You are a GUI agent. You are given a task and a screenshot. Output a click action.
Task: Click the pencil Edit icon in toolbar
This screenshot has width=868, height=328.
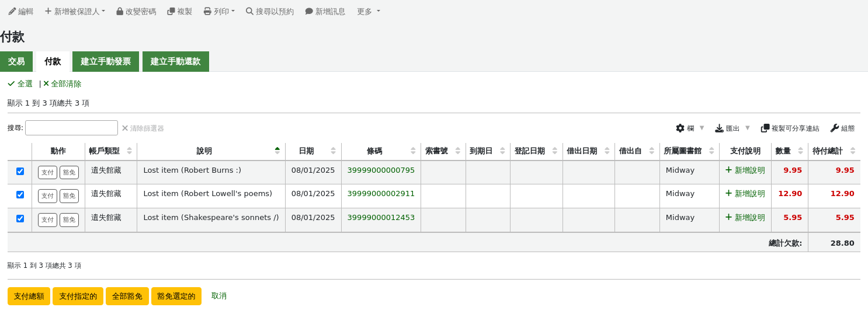[x=12, y=11]
